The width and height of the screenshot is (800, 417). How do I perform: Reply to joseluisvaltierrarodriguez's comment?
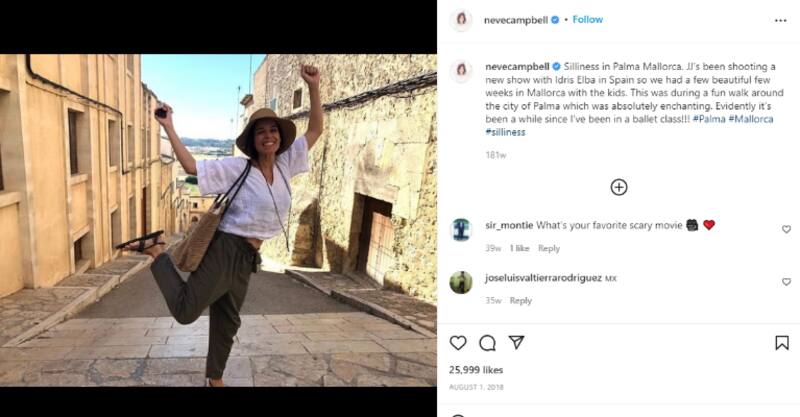point(521,301)
